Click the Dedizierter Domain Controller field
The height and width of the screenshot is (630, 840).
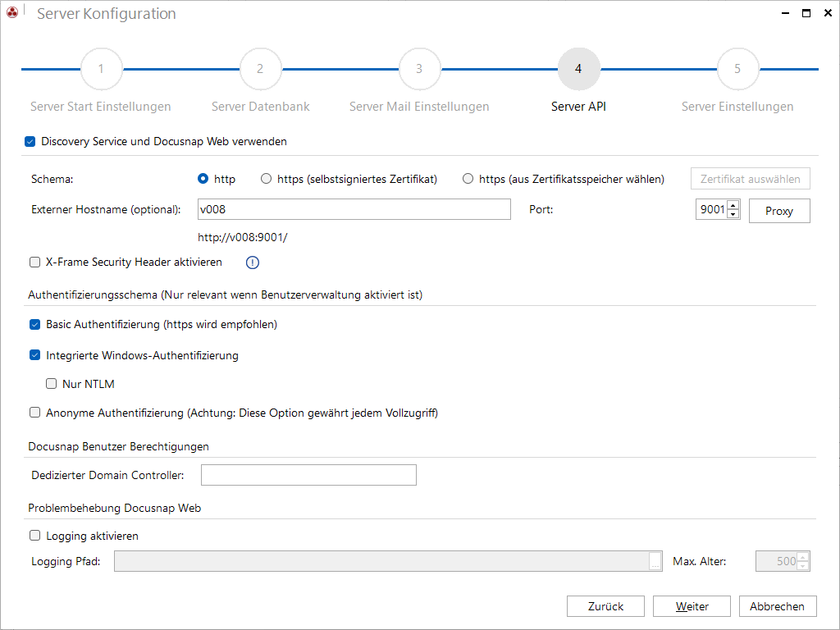point(308,475)
